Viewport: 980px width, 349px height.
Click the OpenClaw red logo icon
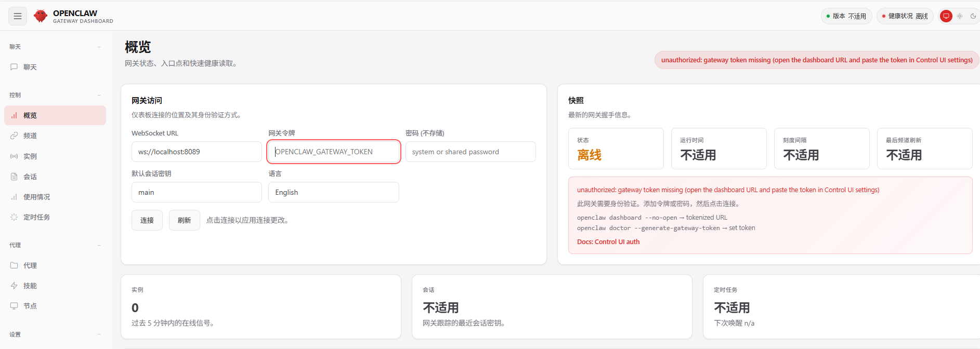[x=41, y=16]
